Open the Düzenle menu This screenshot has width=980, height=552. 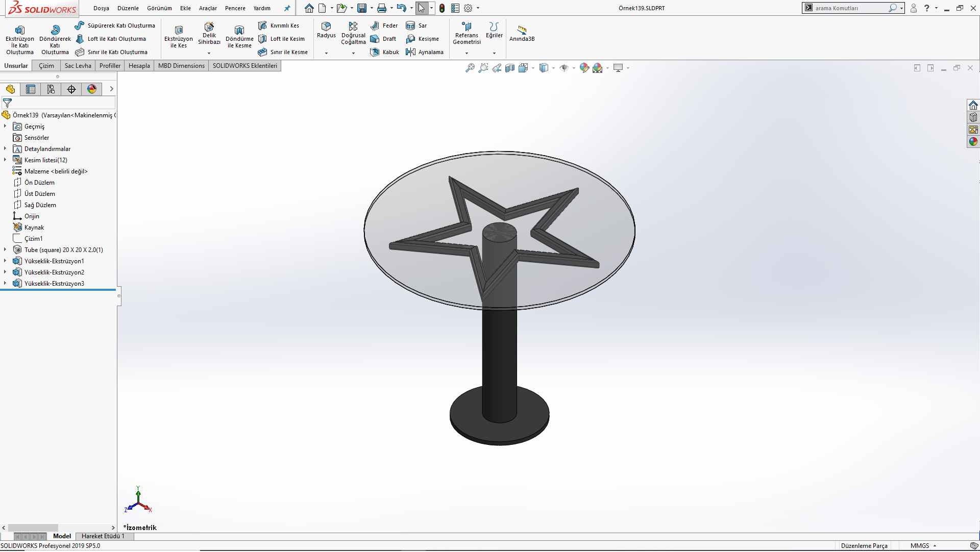[x=128, y=8]
